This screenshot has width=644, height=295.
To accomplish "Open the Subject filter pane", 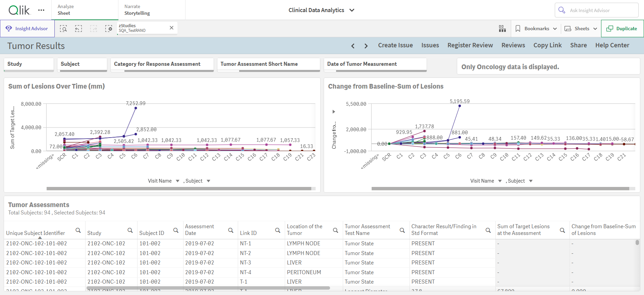I will pyautogui.click(x=82, y=64).
